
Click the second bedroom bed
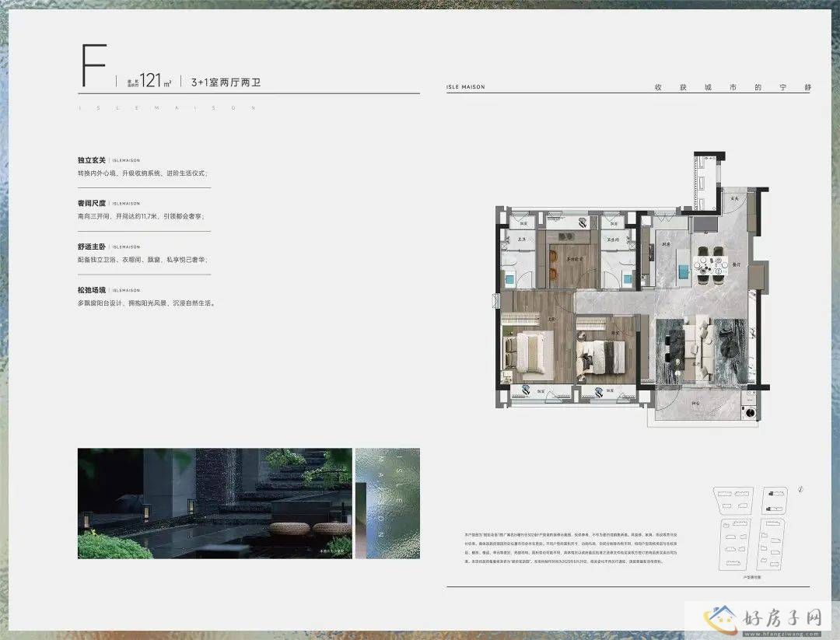pos(600,355)
